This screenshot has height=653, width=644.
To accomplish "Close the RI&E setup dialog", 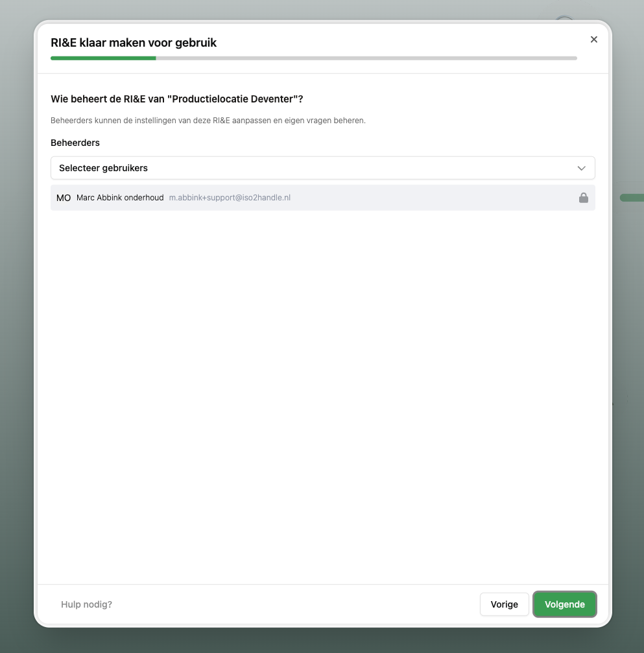I will pyautogui.click(x=593, y=40).
